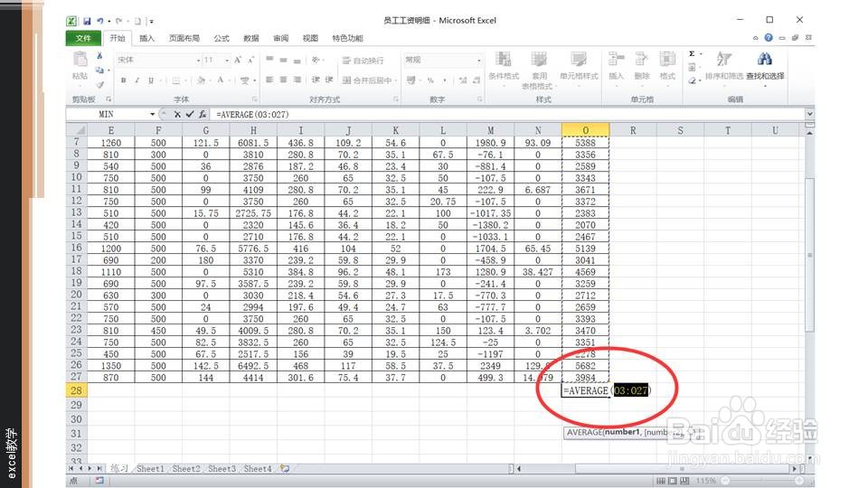Toggle align text right
Viewport: 868px width, 488px height.
coord(297,80)
